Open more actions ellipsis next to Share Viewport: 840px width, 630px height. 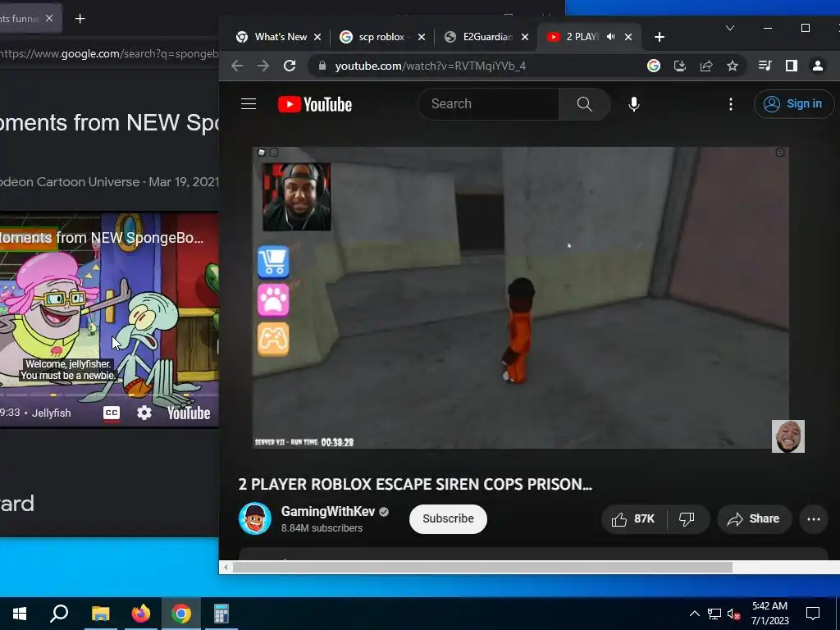tap(813, 518)
